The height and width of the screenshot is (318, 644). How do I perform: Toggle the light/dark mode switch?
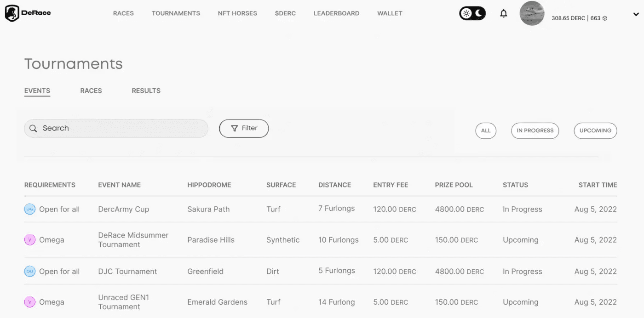[472, 13]
